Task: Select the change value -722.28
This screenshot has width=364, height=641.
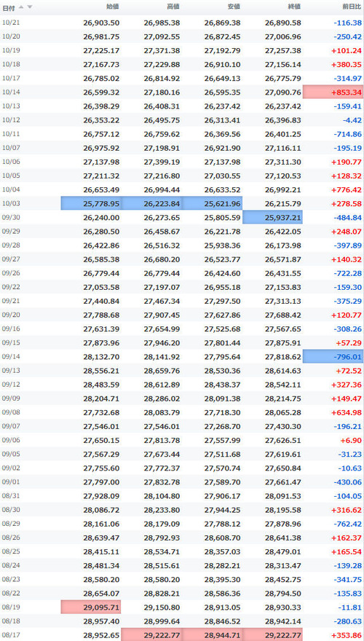Action: click(x=348, y=273)
